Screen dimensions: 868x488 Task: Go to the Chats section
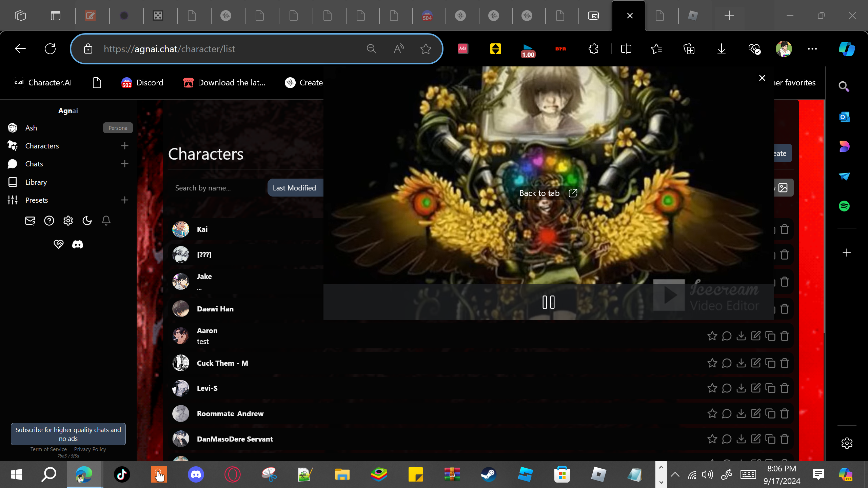(x=34, y=164)
